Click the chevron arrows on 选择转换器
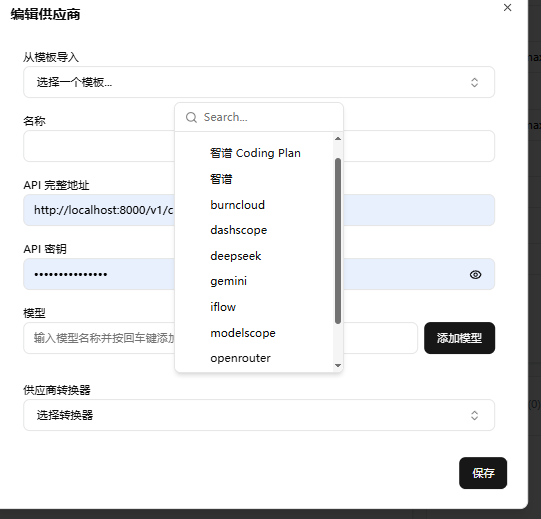 (474, 415)
